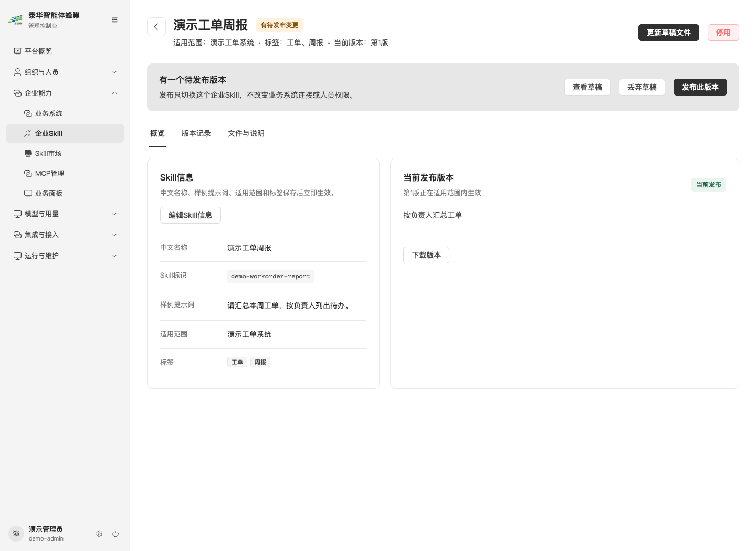
Task: Collapse the sidebar with the menu icon
Action: click(114, 20)
